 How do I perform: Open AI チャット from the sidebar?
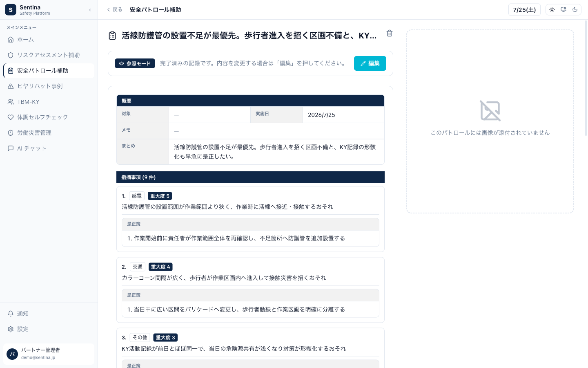coord(49,148)
